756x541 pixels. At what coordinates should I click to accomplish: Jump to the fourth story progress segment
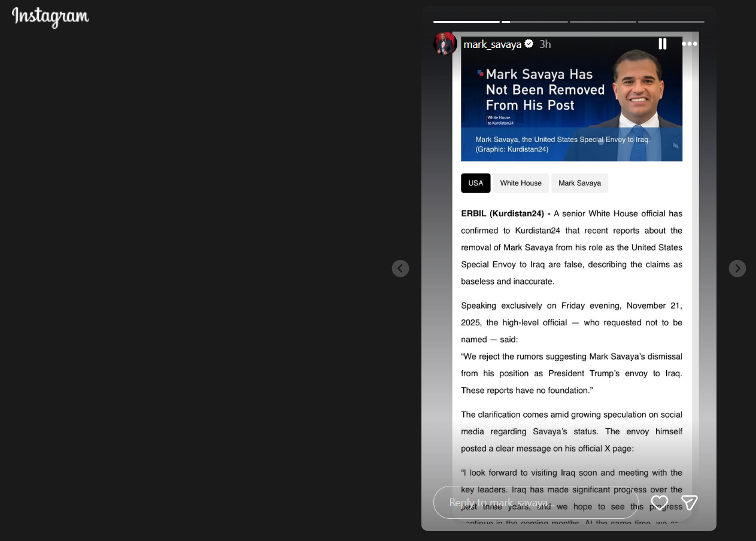point(671,22)
